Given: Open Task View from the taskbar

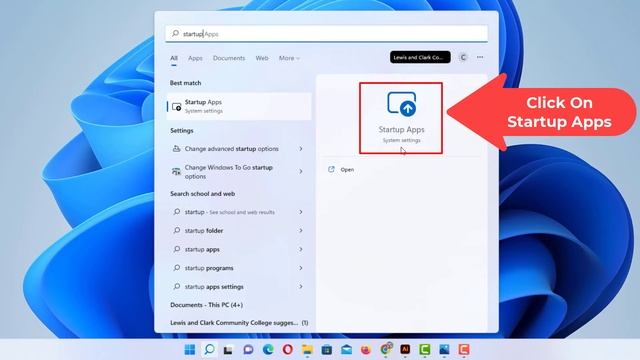Looking at the screenshot, I should [x=228, y=350].
